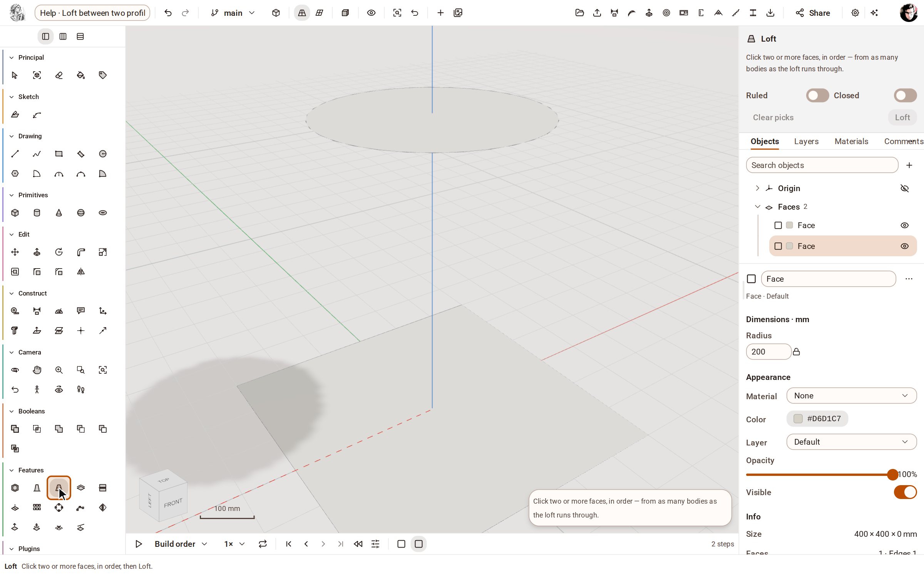Open the #D6D1C7 color swatch
924x578 pixels.
coord(817,419)
